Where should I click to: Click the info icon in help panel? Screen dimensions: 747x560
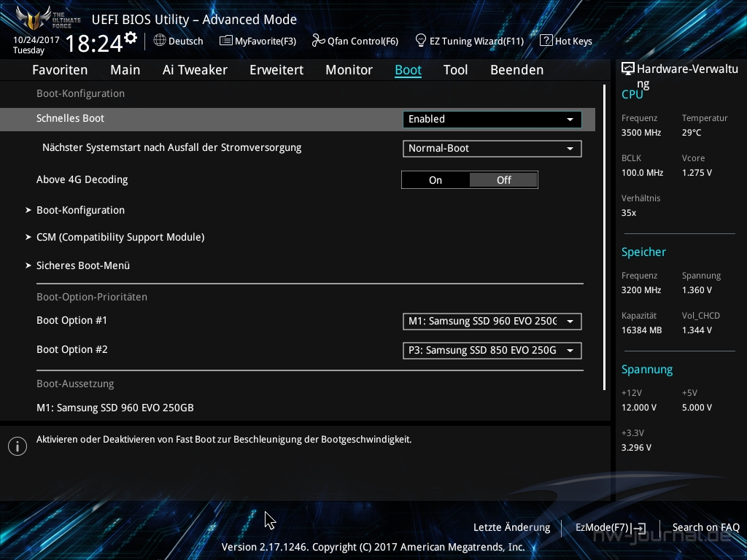[18, 446]
